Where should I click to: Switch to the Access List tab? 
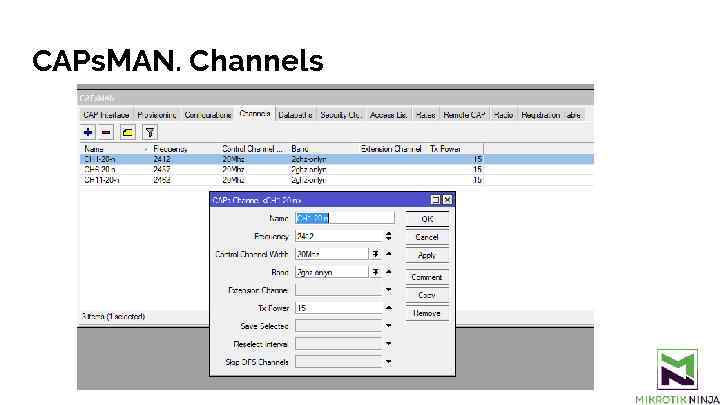[388, 115]
